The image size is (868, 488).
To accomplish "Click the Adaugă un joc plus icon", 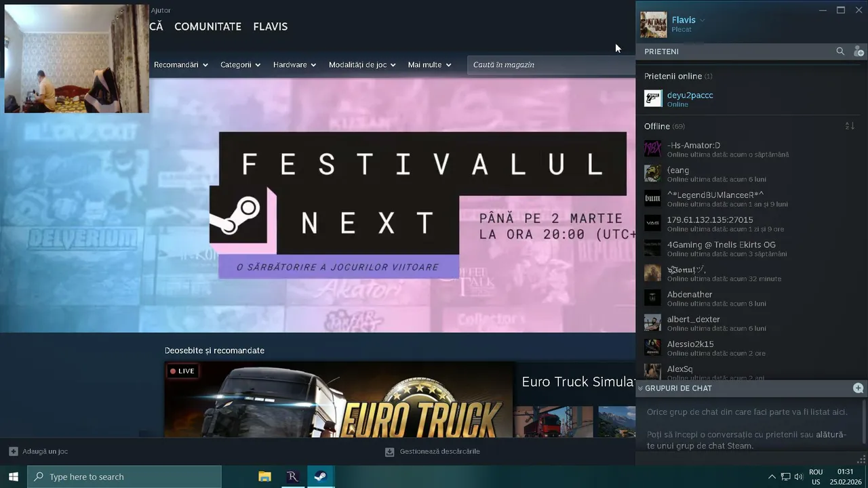I will 14,451.
